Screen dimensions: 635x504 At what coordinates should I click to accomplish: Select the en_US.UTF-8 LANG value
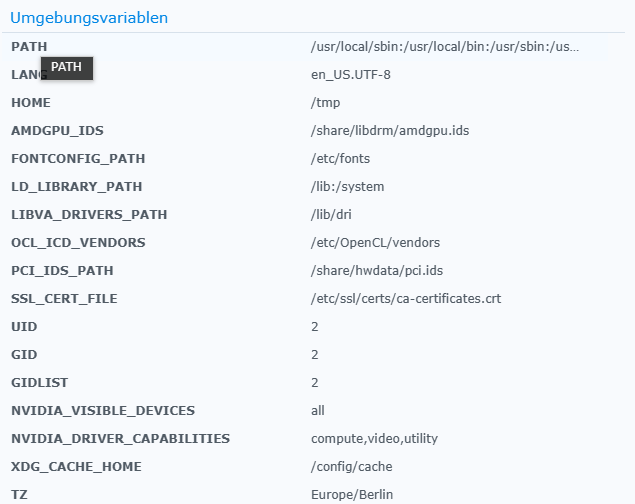click(351, 74)
